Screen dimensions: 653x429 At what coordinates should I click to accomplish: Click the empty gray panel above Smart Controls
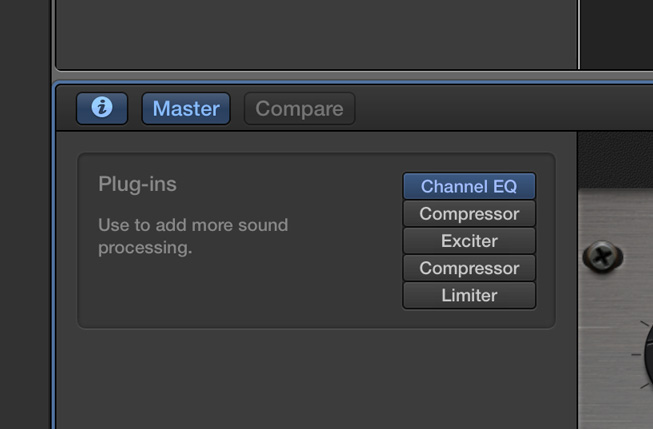(x=317, y=33)
